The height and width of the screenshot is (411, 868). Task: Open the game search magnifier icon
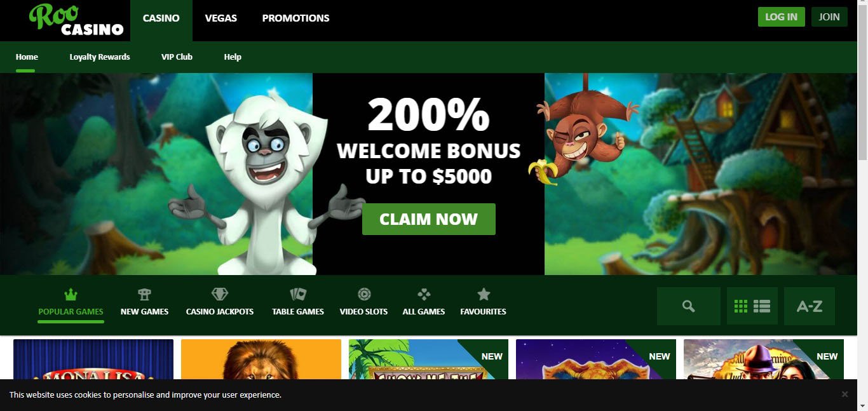(688, 306)
